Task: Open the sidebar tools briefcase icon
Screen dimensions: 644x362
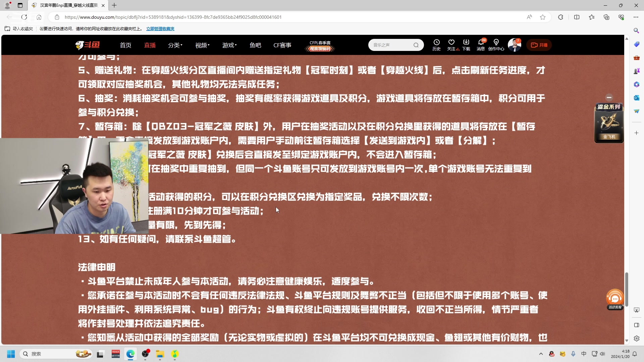Action: (x=636, y=58)
